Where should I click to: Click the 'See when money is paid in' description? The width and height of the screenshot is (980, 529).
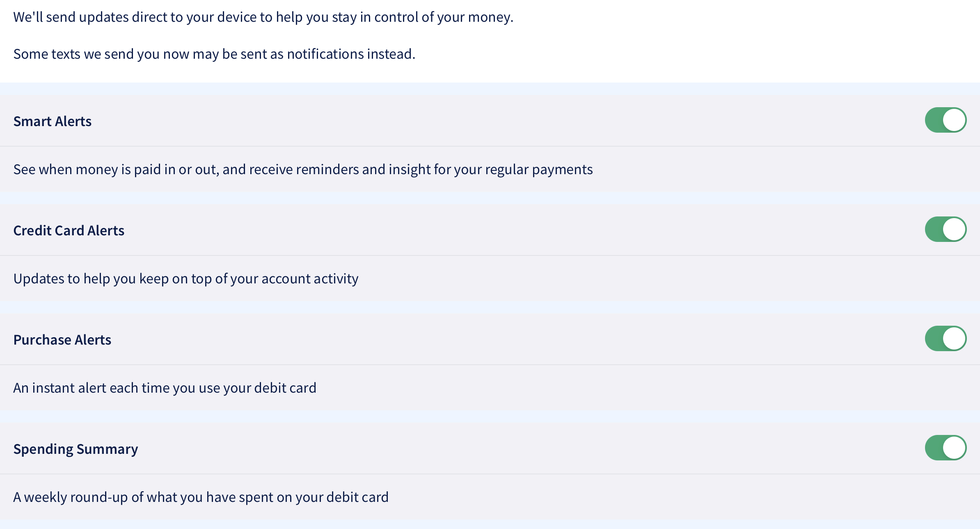click(x=303, y=169)
